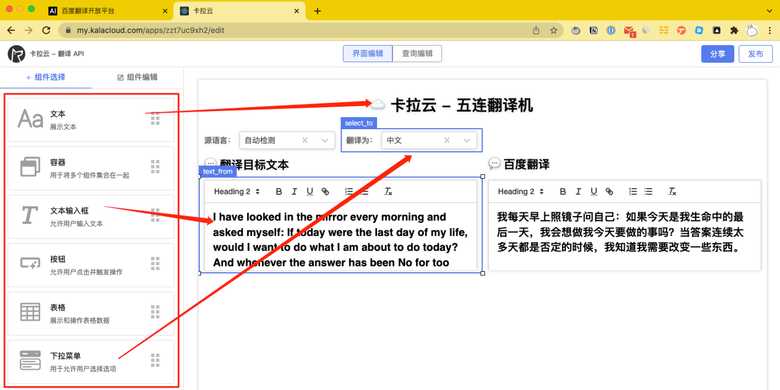
Task: Clear formatting in the 百度翻译 editor
Action: point(672,192)
